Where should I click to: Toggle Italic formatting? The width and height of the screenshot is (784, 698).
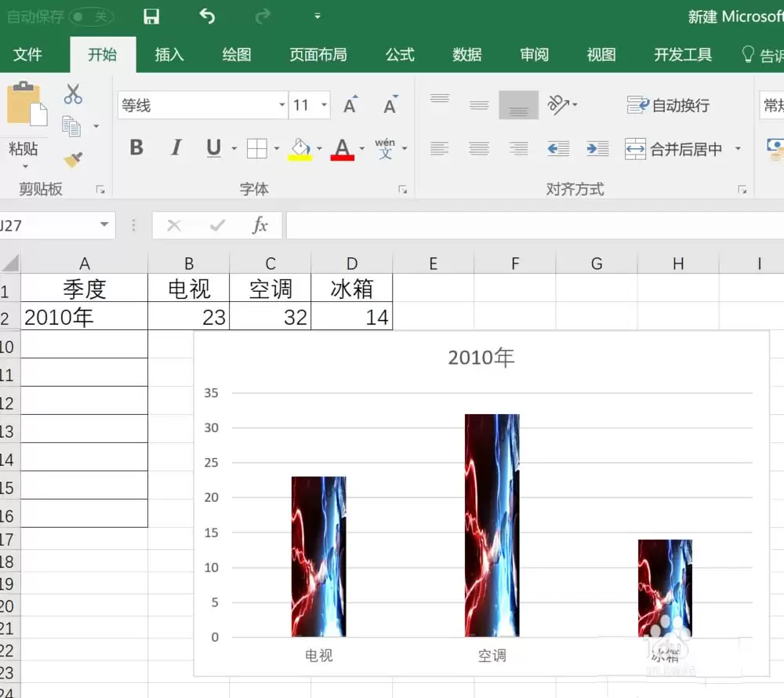coord(176,147)
